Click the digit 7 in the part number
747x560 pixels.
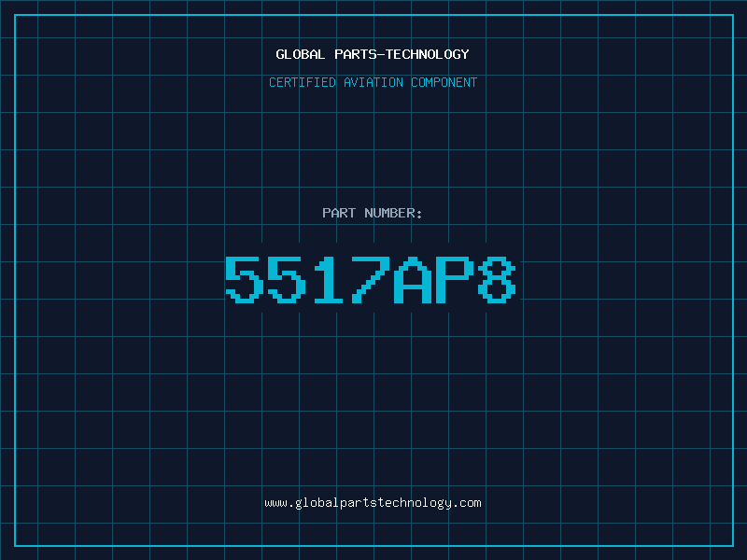370,280
